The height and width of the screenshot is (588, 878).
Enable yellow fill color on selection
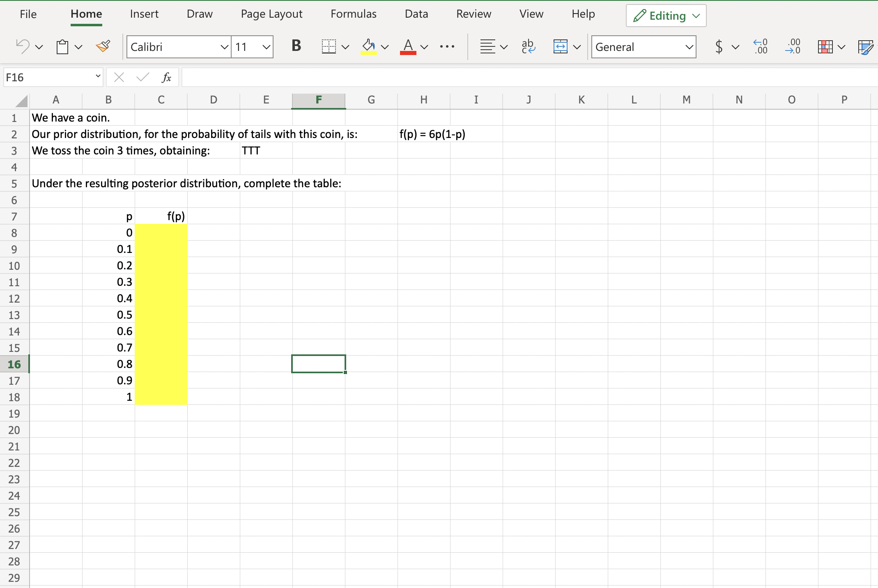point(368,46)
